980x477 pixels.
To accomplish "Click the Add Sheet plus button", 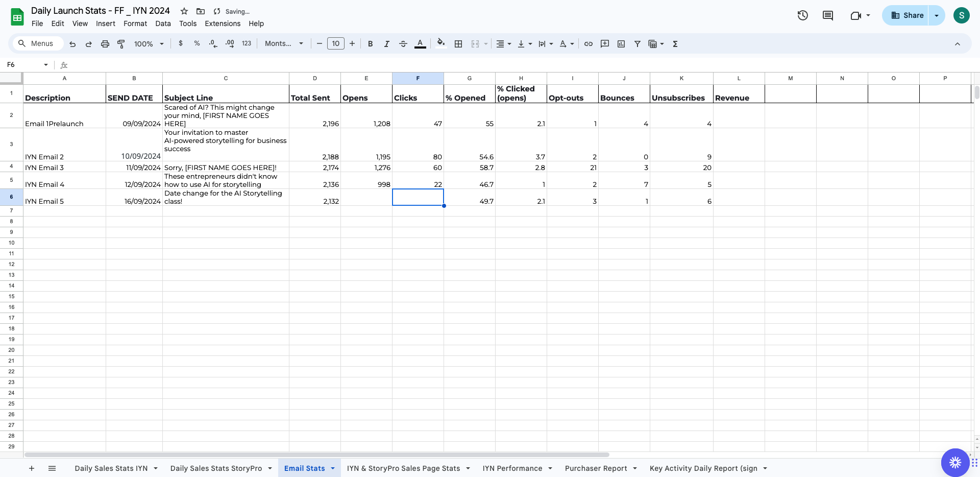I will (x=32, y=468).
